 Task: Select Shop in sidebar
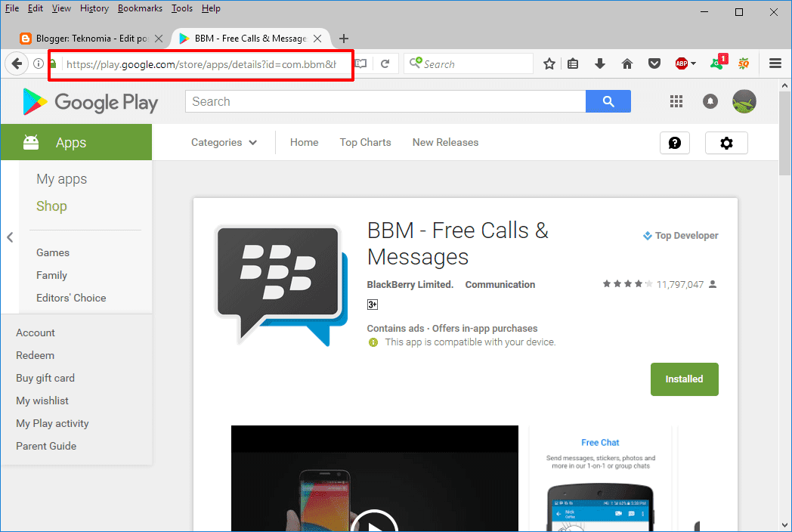tap(51, 206)
